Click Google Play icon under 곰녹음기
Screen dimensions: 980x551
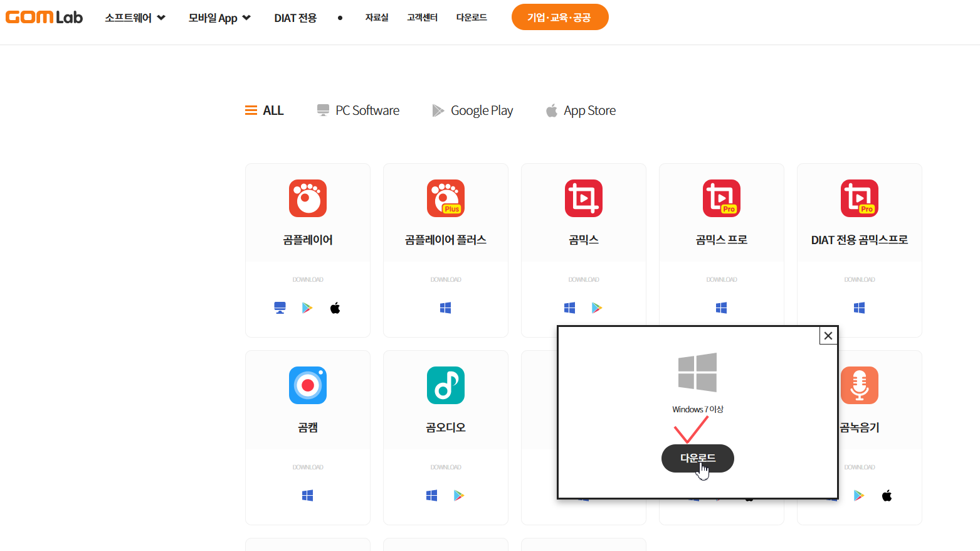coord(859,495)
